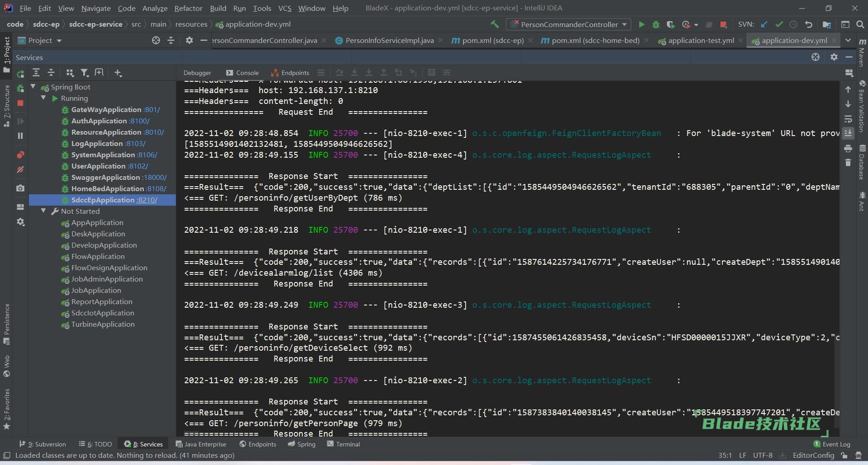868x465 pixels.
Task: Click the camera thread dump icon
Action: (20, 188)
